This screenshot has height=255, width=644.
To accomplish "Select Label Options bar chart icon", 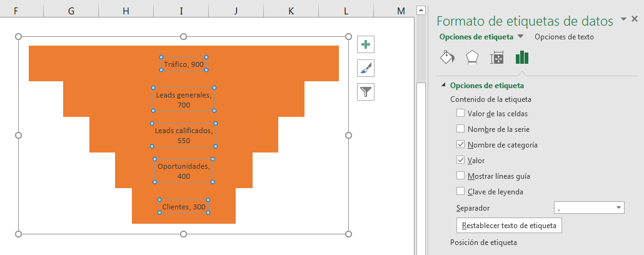I will [x=522, y=57].
